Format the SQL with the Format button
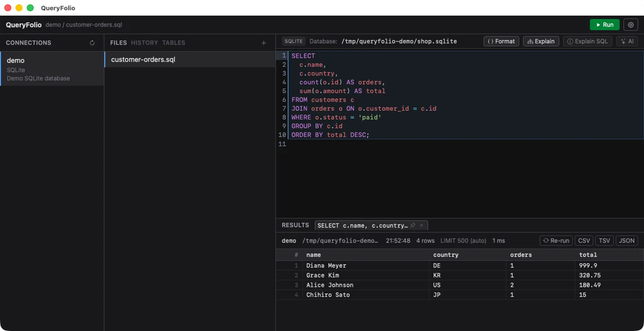The image size is (644, 331). click(501, 41)
